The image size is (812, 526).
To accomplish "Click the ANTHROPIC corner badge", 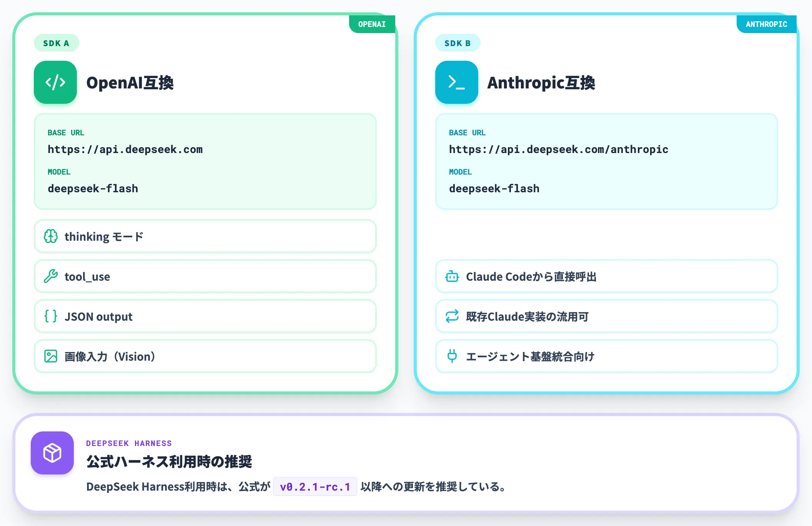I will pos(766,24).
